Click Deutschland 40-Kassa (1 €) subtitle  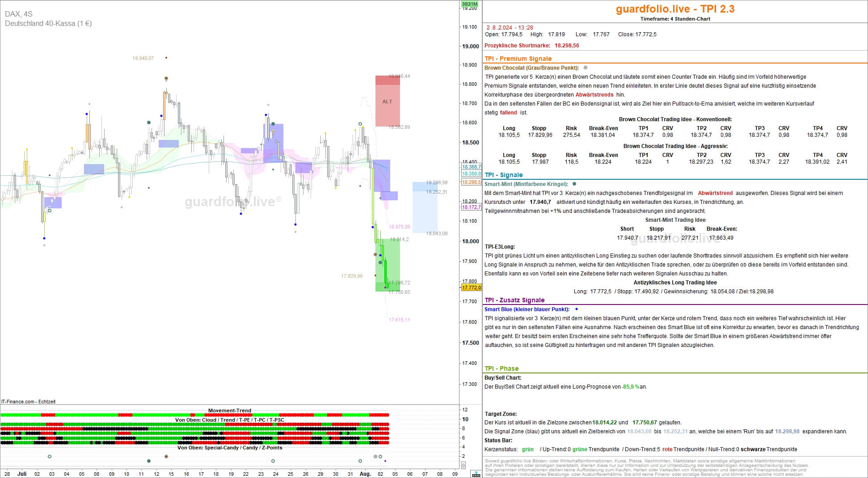pos(48,23)
